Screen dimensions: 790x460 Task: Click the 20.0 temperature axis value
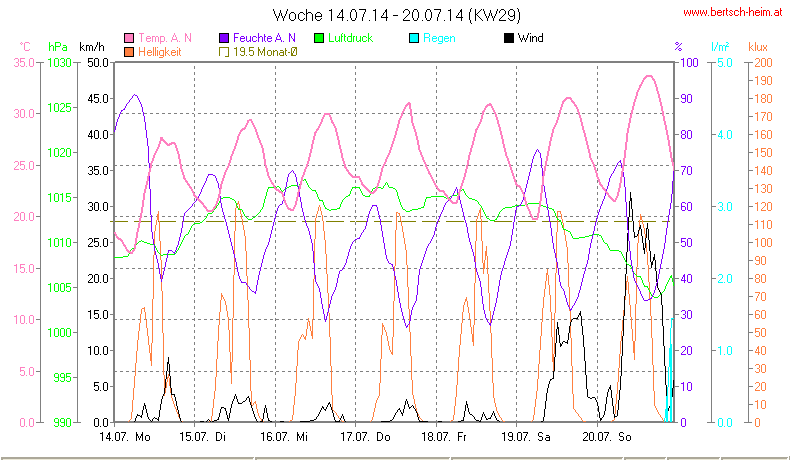[24, 217]
